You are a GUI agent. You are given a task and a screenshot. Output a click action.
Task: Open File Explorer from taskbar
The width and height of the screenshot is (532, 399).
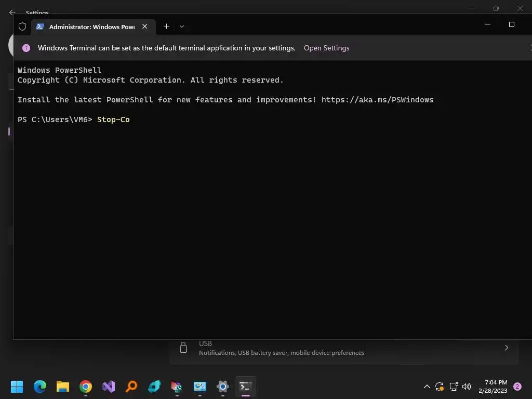click(63, 387)
